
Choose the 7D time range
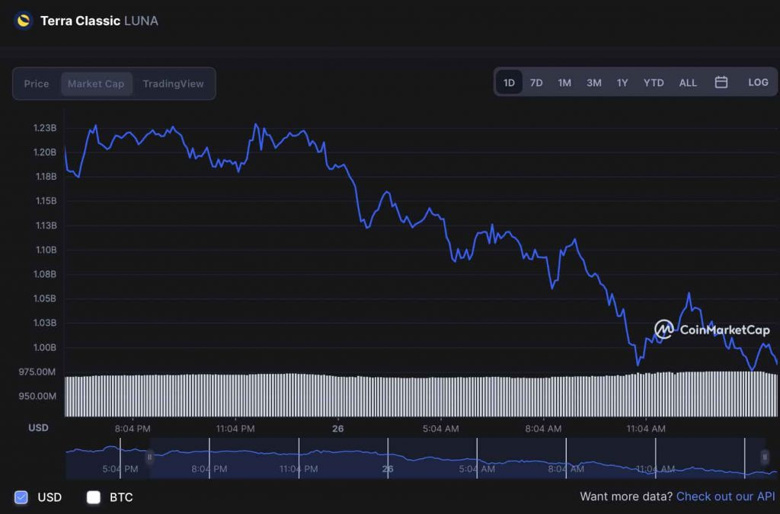(536, 83)
